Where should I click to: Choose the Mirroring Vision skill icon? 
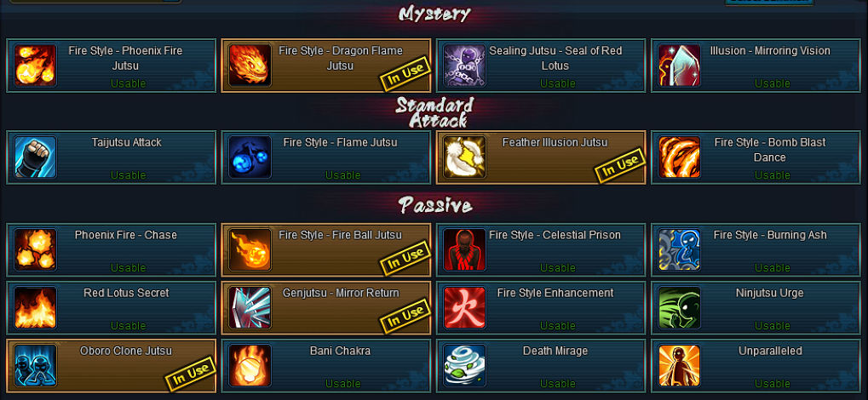pos(679,66)
